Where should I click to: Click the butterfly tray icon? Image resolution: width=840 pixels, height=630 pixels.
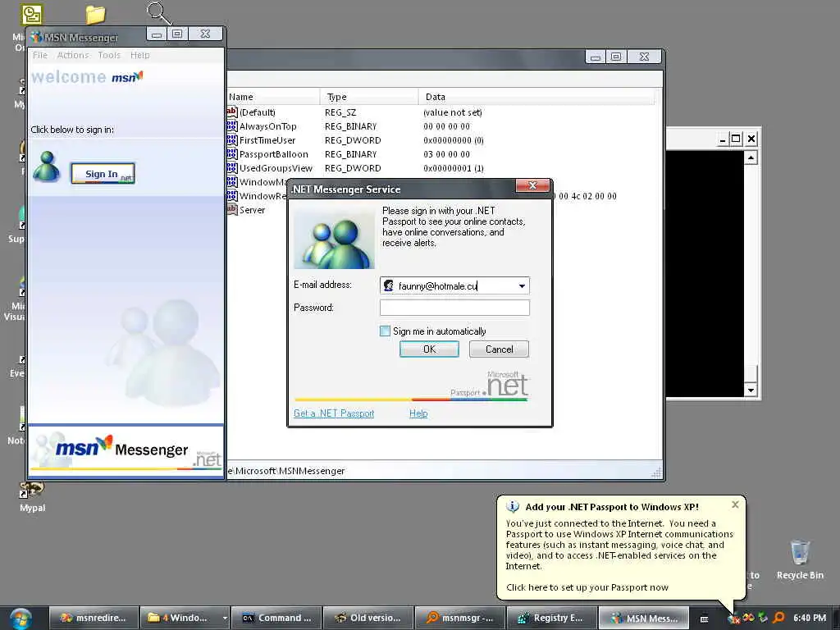pos(748,618)
